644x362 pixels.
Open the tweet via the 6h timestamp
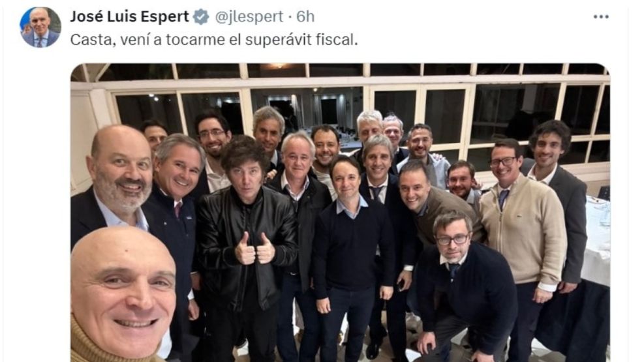pos(305,16)
